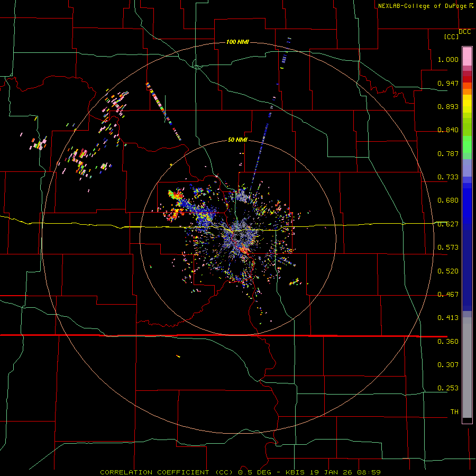Click the 0.413 scale value
476x476 pixels.
[448, 318]
